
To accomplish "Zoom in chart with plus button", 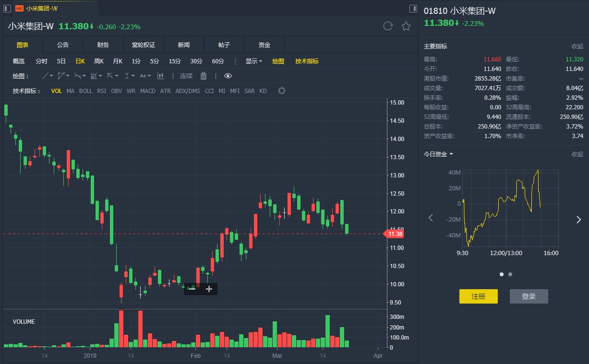I will [x=209, y=289].
